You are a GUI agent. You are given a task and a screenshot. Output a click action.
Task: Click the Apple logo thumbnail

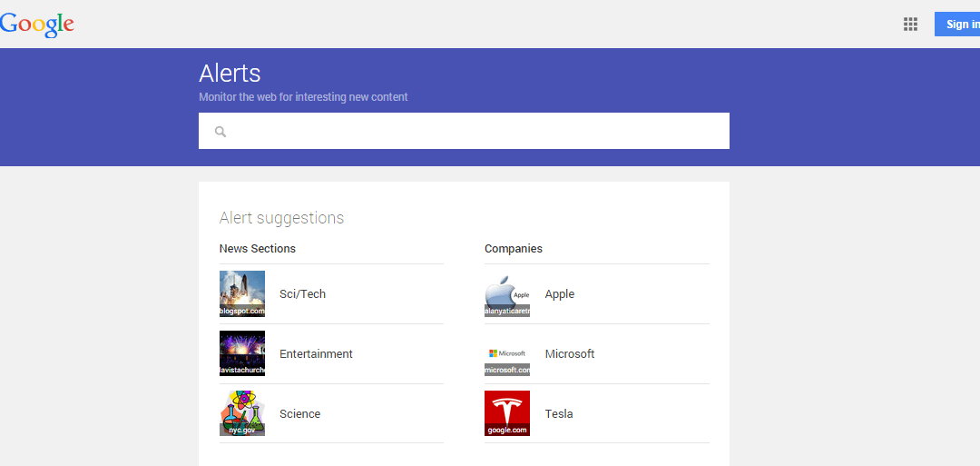[507, 294]
